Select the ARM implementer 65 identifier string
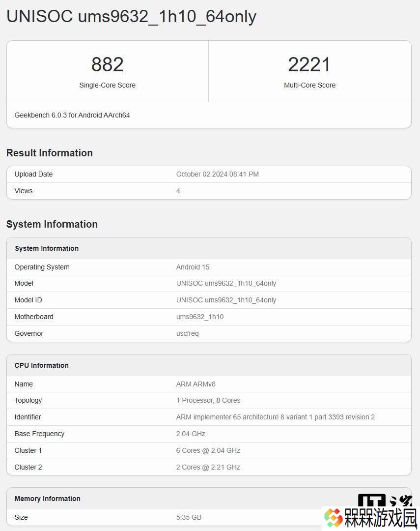Viewport: 420px width, 531px height. [275, 417]
